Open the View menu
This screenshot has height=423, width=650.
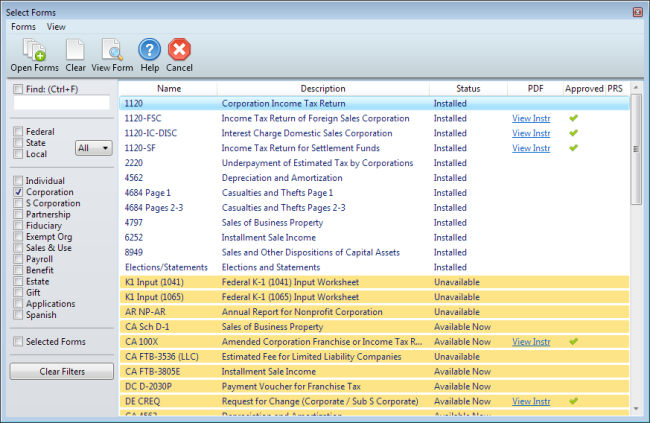56,26
